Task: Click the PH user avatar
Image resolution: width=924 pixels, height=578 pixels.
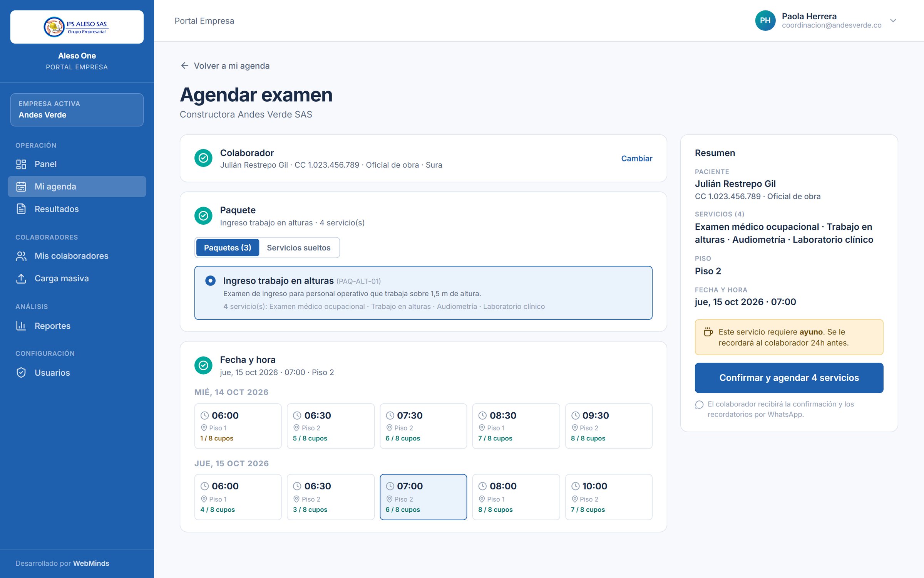Action: tap(765, 20)
